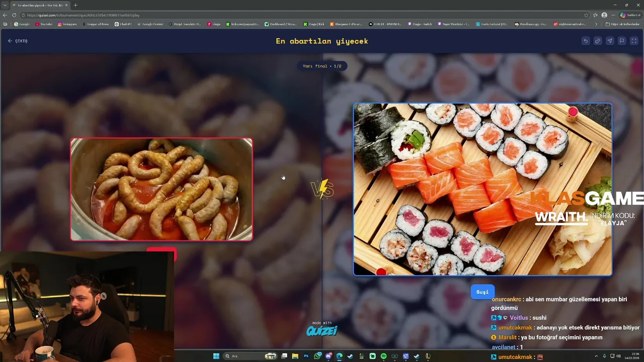Open the YouTube bookmark

(x=44, y=24)
